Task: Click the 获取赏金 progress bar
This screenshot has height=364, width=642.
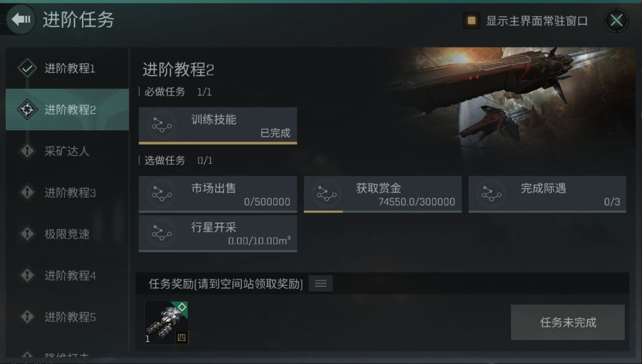Action: 382,211
